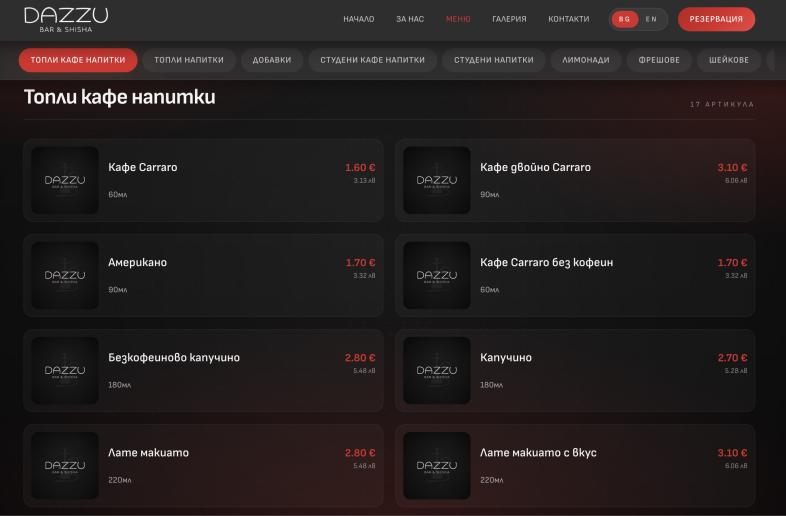Click the Кафе Carraro без кофеин title
Screen dimensions: 786x516
tap(546, 263)
